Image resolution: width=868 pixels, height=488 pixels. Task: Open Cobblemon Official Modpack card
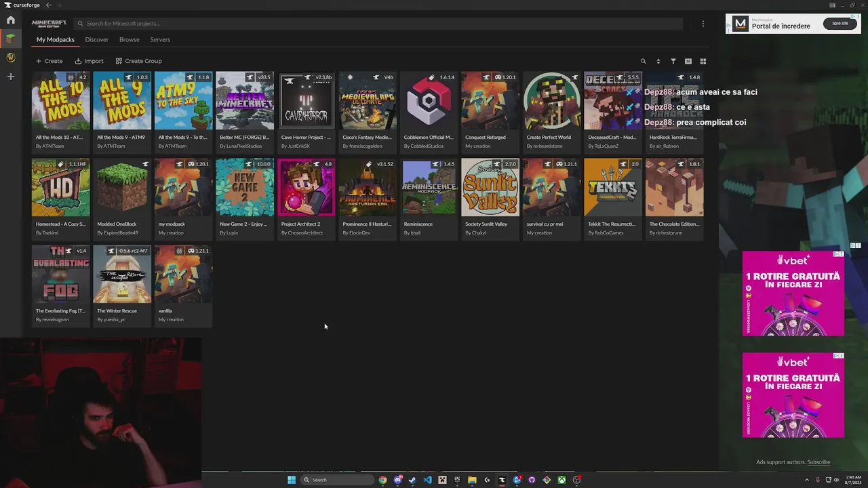click(x=429, y=112)
